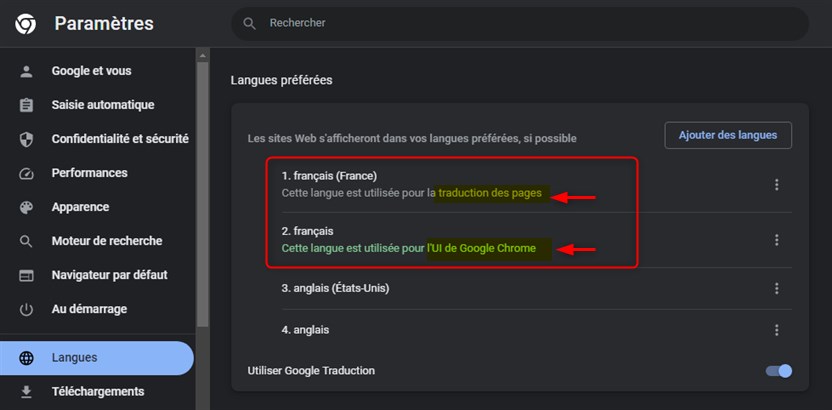
Task: Open Téléchargements settings section
Action: [97, 392]
